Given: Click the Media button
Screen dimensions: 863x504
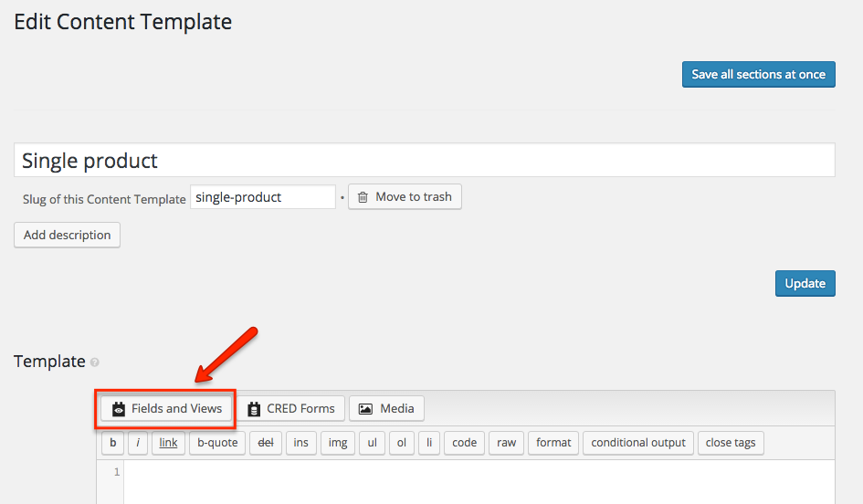Looking at the screenshot, I should pos(386,408).
